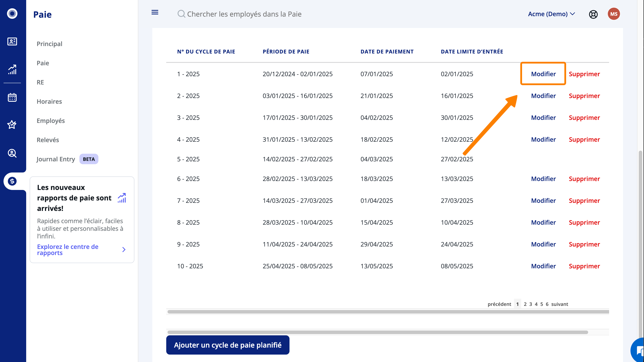Open the MS user avatar menu
644x362 pixels.
(613, 14)
